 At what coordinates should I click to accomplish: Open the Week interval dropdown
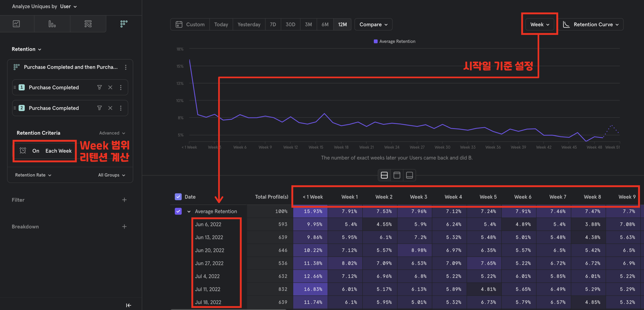pos(540,24)
